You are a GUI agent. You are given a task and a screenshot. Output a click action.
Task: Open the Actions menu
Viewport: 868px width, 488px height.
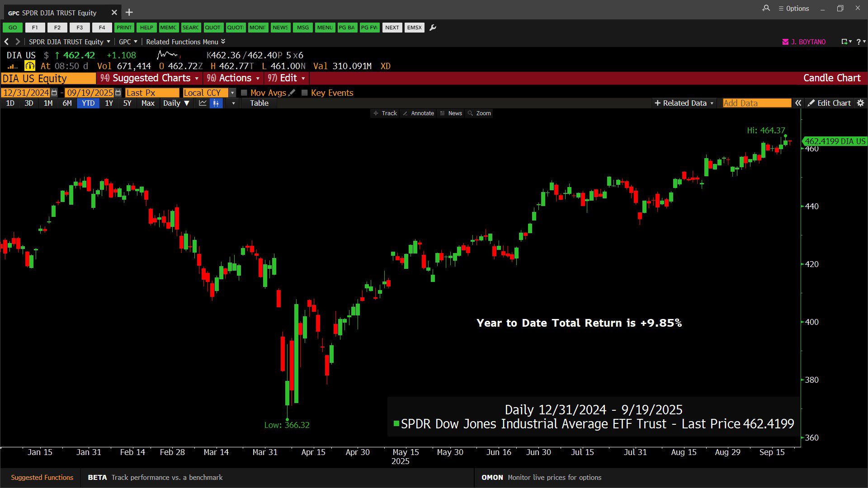click(x=233, y=78)
